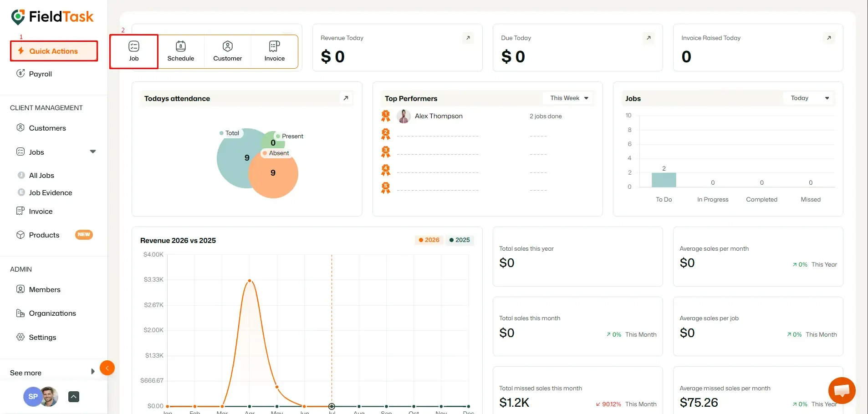Open the Job quick action
868x414 pixels.
pos(134,51)
